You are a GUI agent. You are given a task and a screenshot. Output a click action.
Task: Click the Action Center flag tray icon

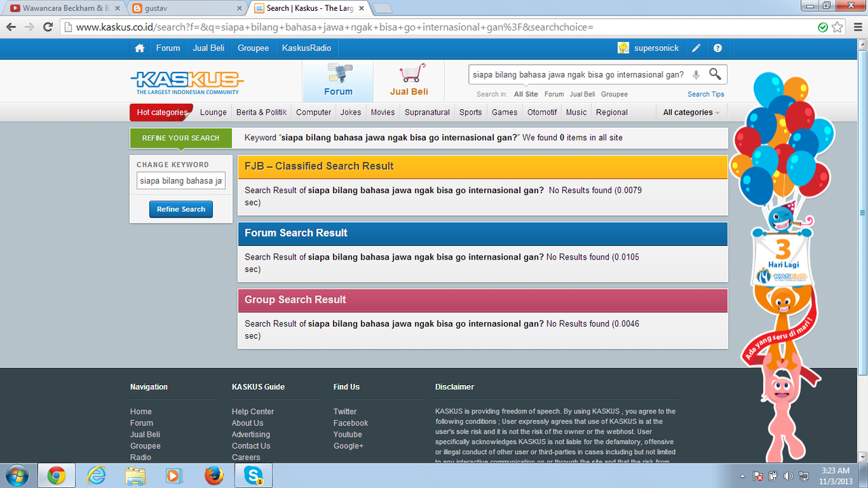pos(758,476)
